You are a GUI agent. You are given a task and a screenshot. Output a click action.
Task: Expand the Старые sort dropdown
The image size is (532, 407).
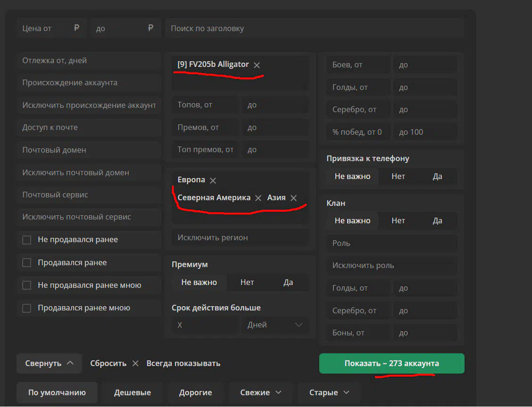tap(329, 392)
